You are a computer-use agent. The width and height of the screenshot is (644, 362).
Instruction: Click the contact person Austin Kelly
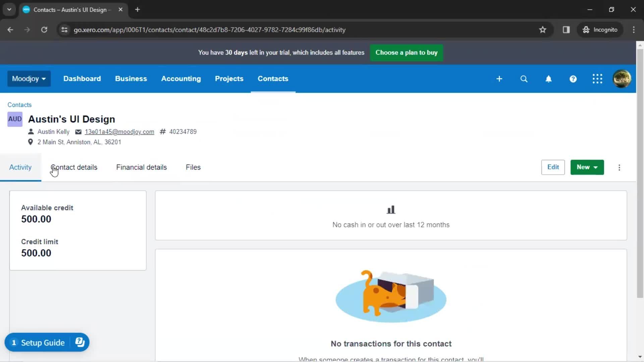[53, 132]
